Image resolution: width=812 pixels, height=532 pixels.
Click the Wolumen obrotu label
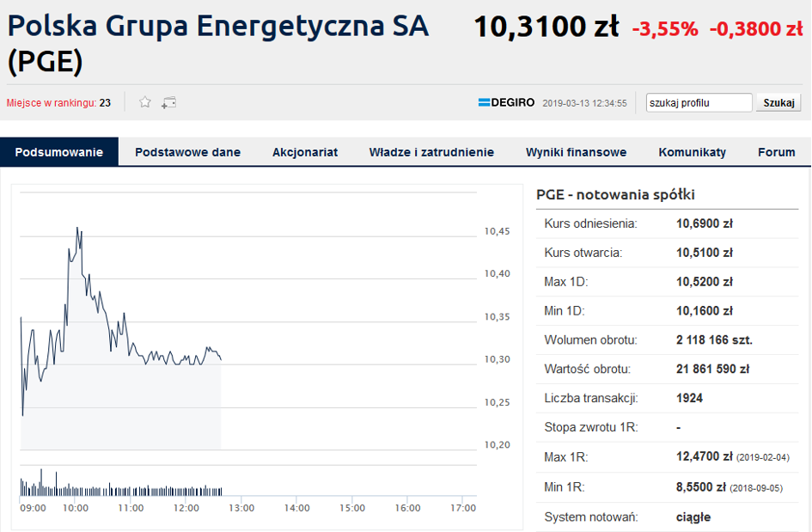click(590, 339)
